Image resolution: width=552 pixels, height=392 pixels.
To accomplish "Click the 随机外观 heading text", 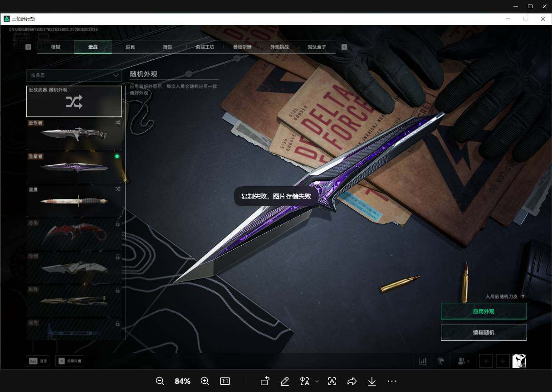I will point(143,74).
